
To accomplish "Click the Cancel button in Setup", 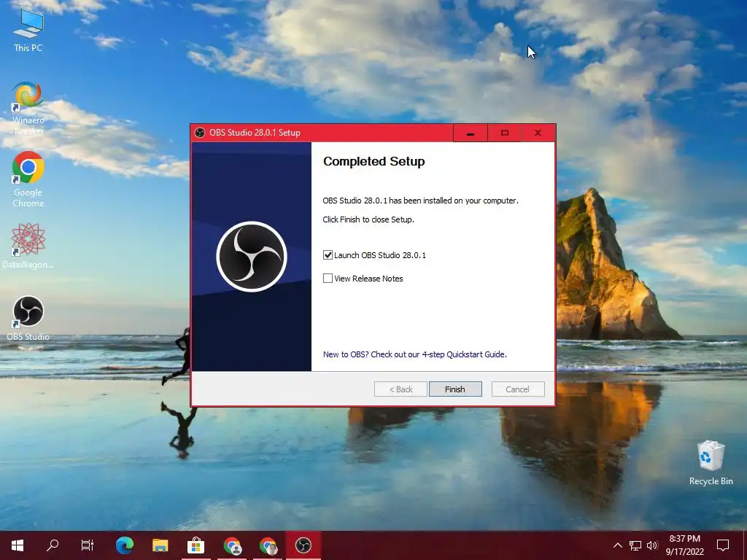I will coord(518,389).
